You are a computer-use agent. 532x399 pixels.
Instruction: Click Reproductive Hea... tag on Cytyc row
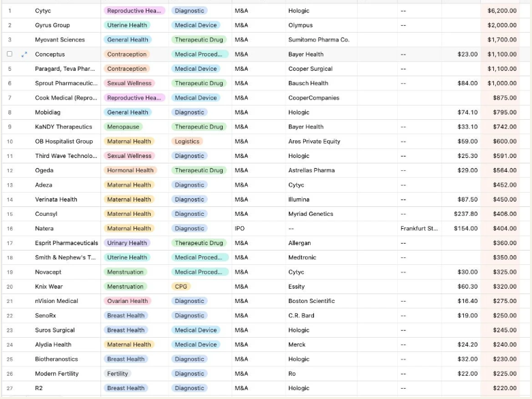[x=134, y=11]
